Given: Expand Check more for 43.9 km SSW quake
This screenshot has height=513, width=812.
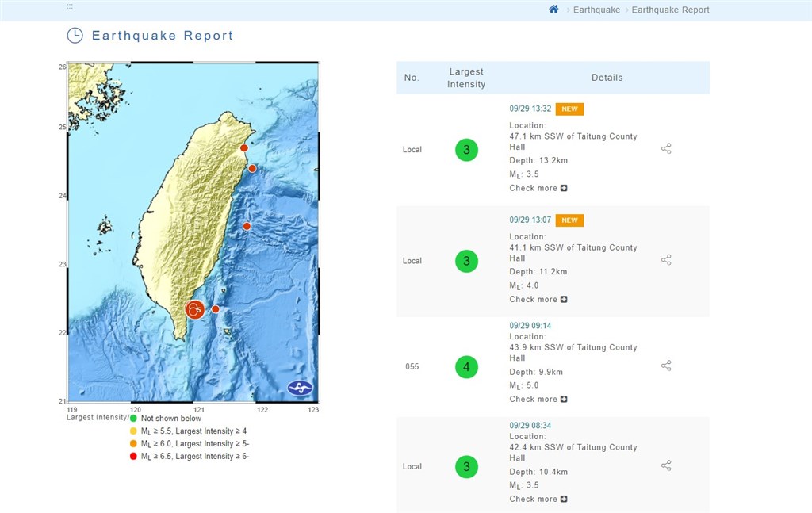Looking at the screenshot, I should pos(538,399).
